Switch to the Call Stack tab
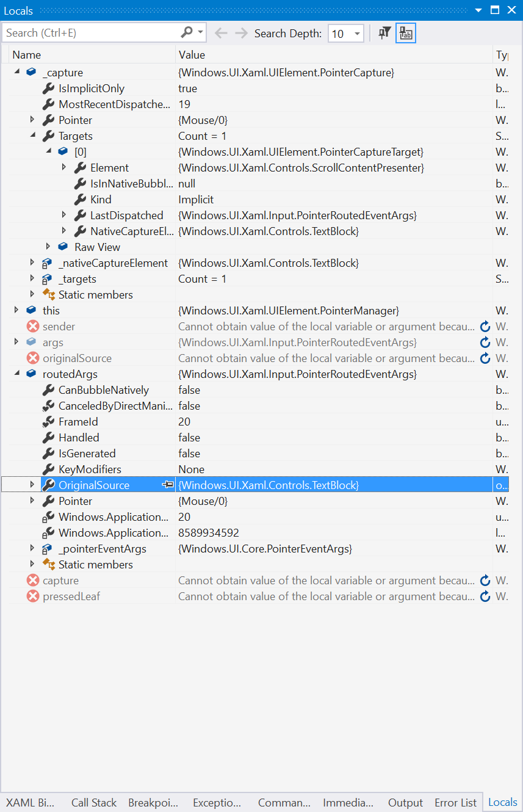 click(x=93, y=802)
